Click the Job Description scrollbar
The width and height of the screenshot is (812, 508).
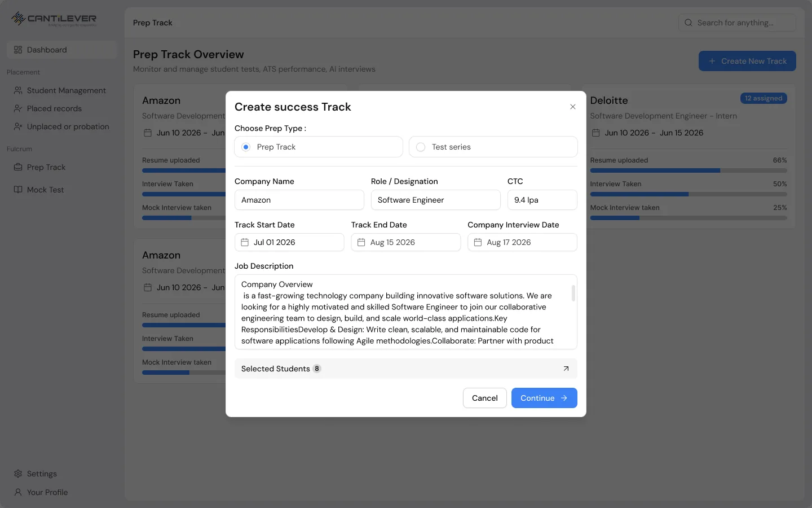573,294
